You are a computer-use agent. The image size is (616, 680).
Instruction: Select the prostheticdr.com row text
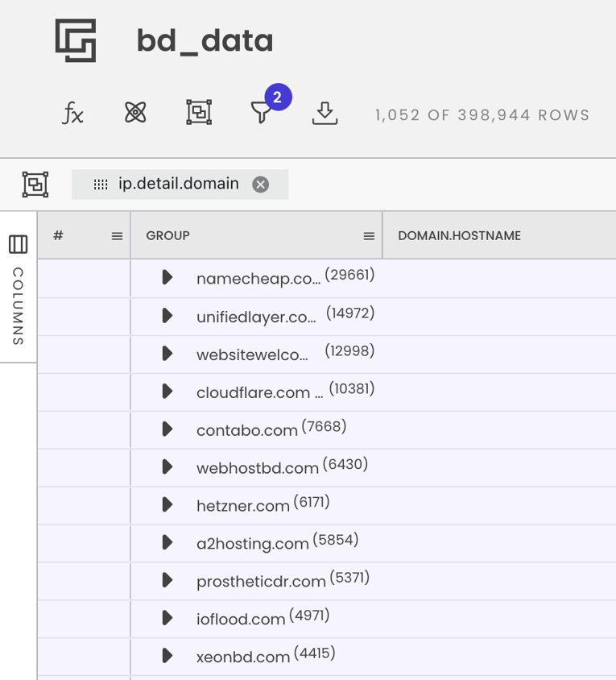pos(261,581)
